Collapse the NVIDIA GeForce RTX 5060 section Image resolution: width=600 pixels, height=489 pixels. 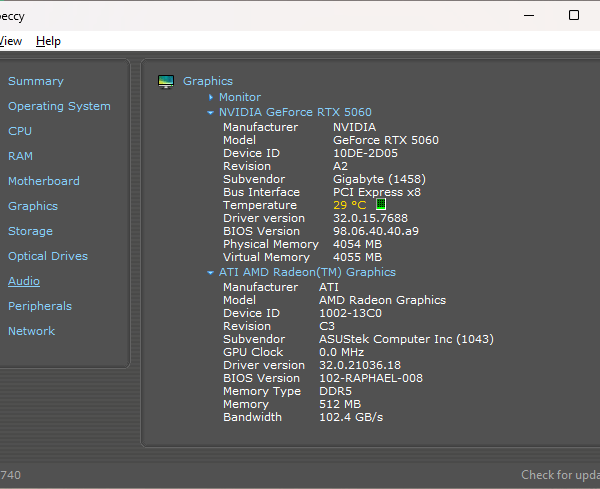pos(210,112)
